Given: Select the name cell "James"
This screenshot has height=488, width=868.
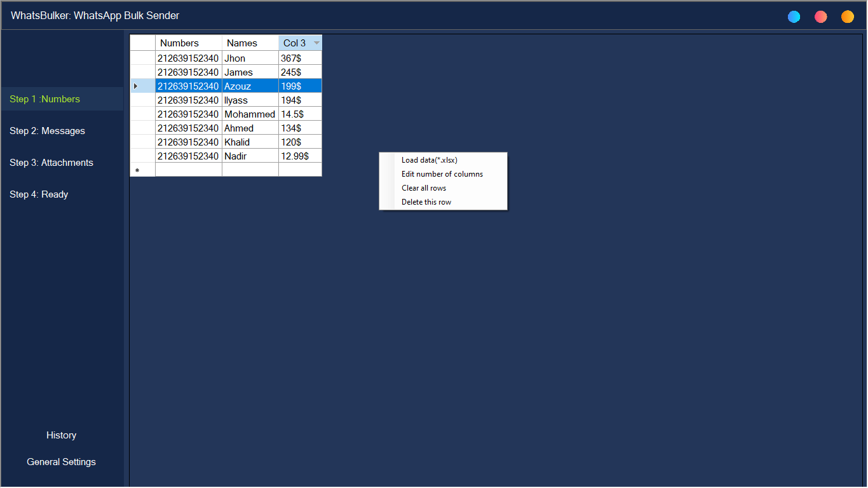Looking at the screenshot, I should (x=250, y=72).
